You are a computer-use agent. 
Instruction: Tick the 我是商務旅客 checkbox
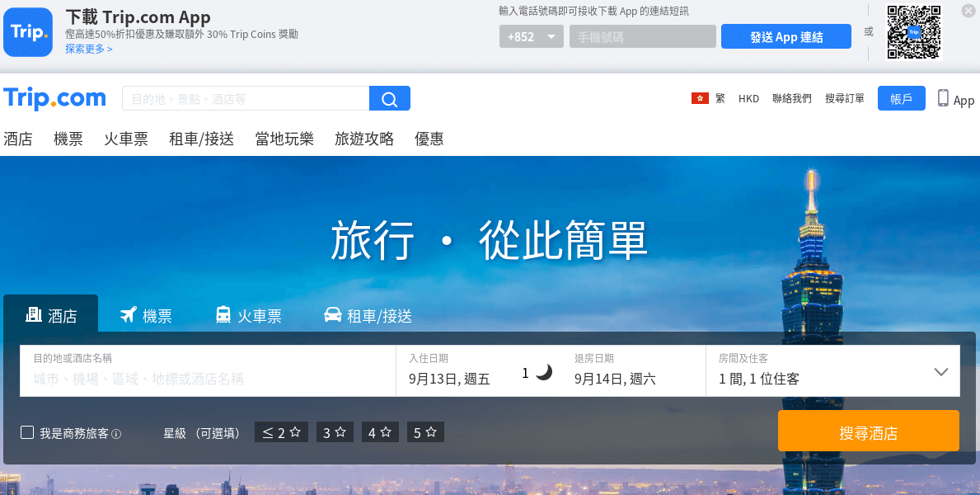[27, 432]
